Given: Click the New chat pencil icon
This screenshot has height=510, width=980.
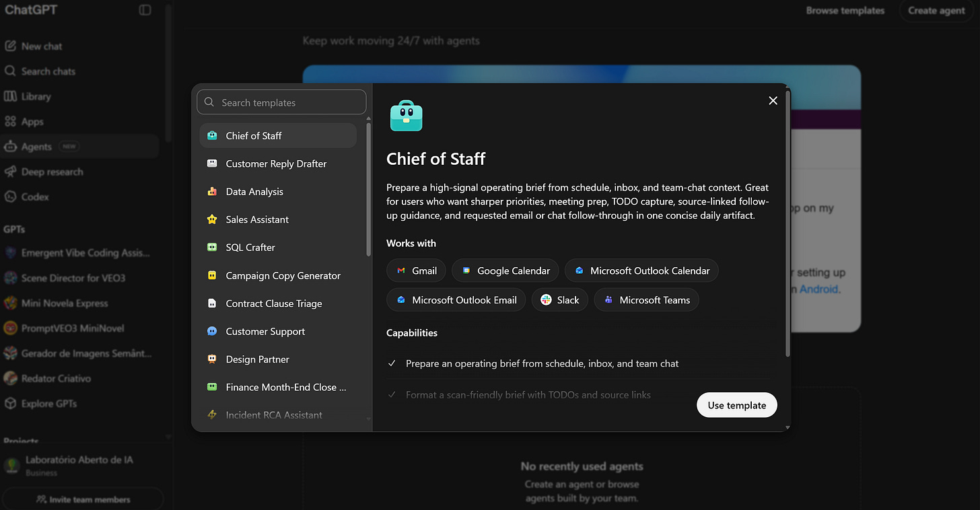Looking at the screenshot, I should pyautogui.click(x=10, y=46).
